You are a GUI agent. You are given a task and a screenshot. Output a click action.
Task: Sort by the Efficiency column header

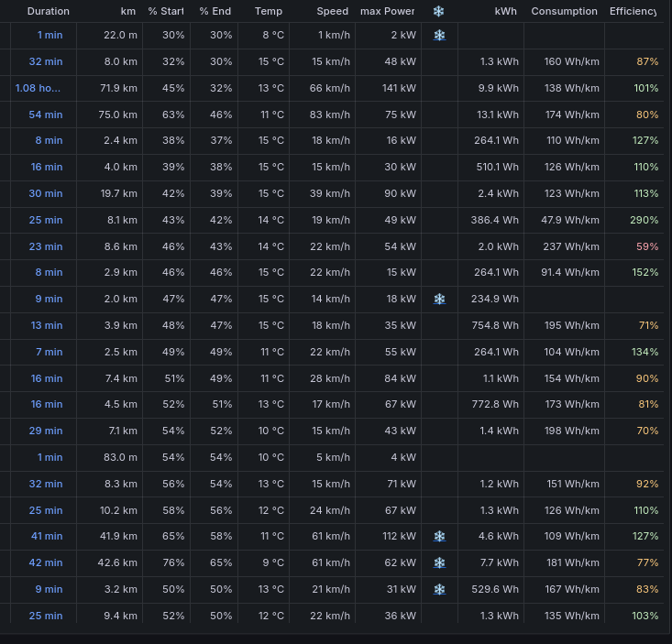[x=633, y=11]
